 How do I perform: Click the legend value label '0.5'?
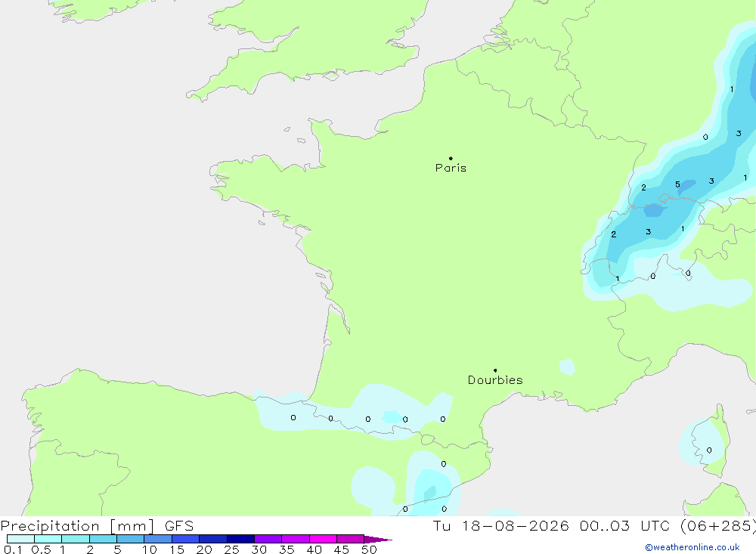[41, 549]
